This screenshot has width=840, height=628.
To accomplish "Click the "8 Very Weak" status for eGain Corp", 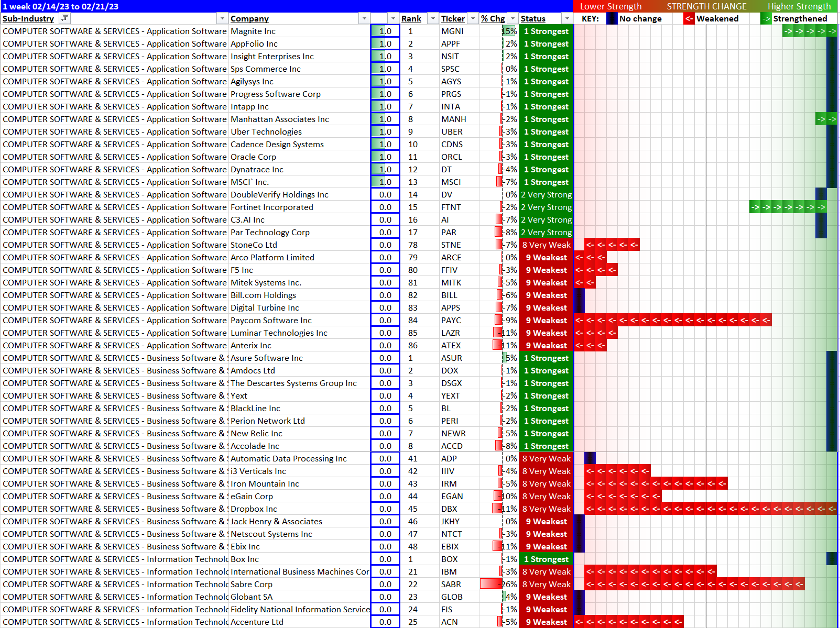I will click(x=546, y=497).
